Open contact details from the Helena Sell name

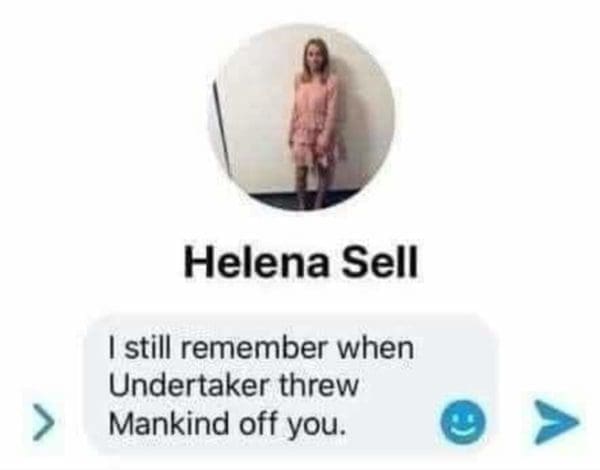click(301, 261)
